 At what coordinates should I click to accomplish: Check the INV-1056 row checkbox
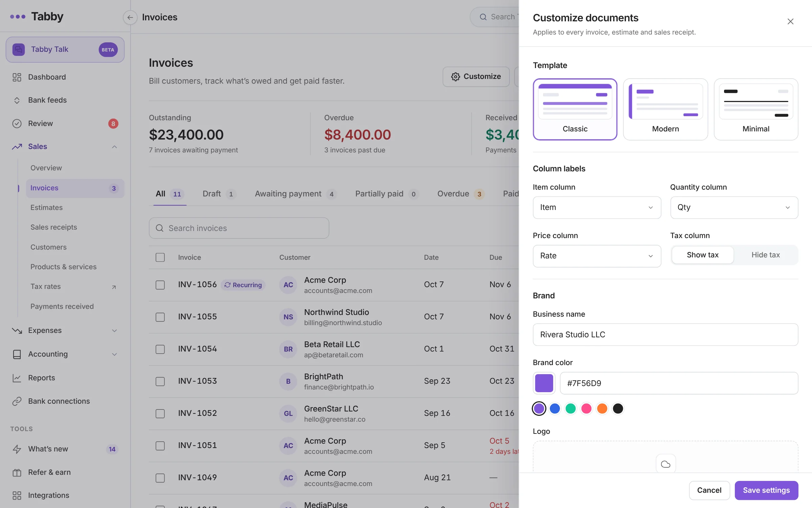click(x=160, y=285)
